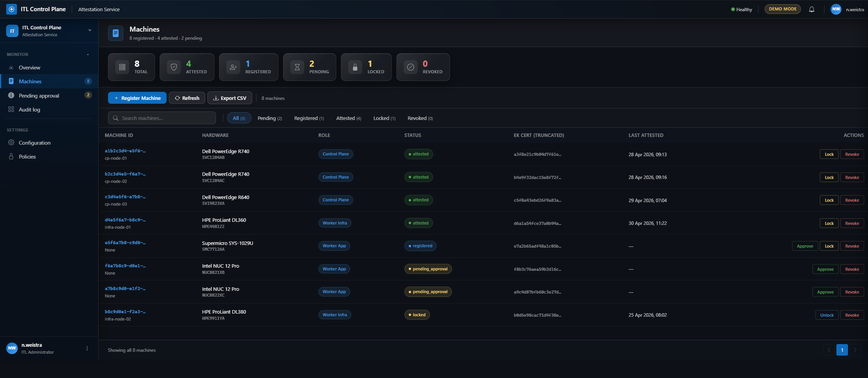The height and width of the screenshot is (378, 868).
Task: Click the IT workspace badge icon
Action: (x=12, y=31)
